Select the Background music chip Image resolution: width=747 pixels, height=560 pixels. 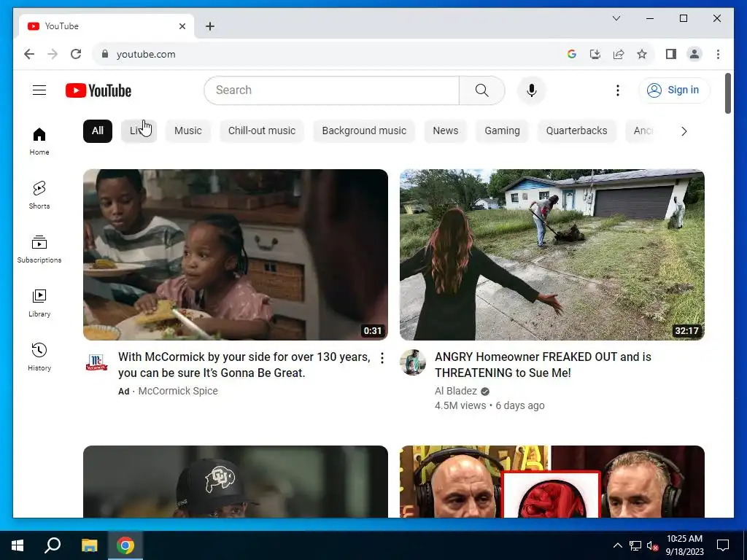point(364,131)
